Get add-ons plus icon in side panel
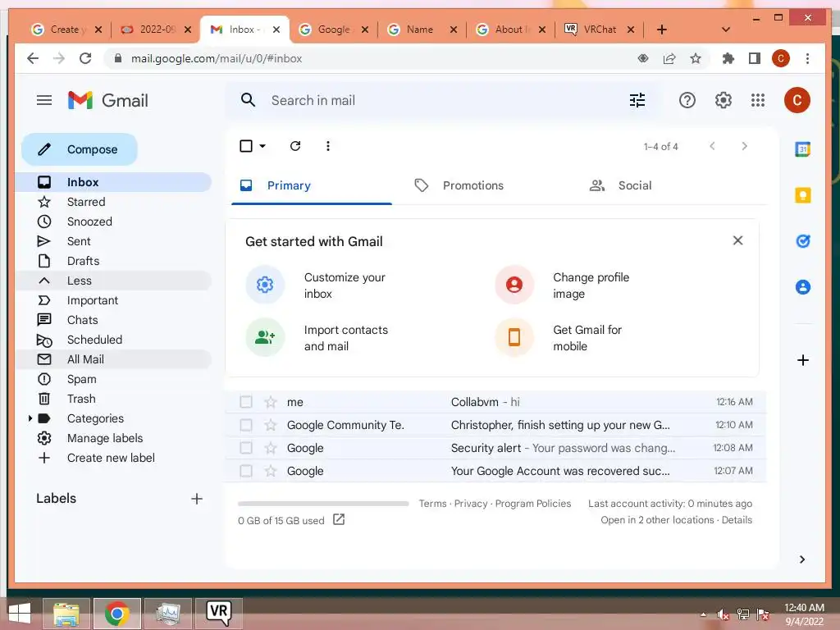This screenshot has width=840, height=630. 802,360
